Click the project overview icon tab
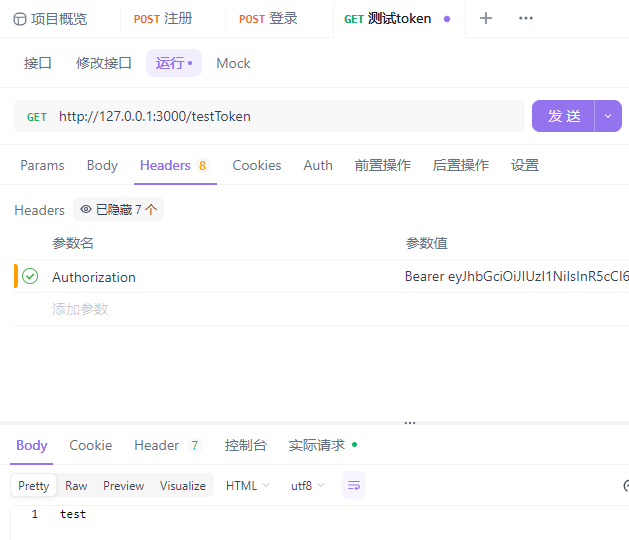 coord(50,18)
